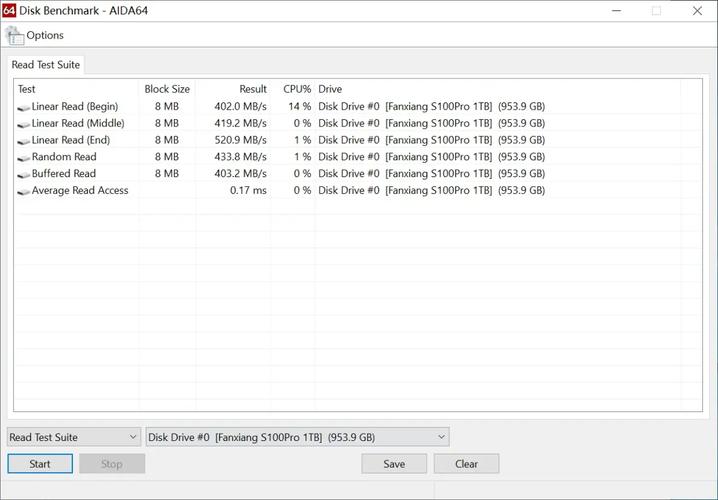Viewport: 718px width, 500px height.
Task: Select the Random Read row
Action: (x=358, y=157)
